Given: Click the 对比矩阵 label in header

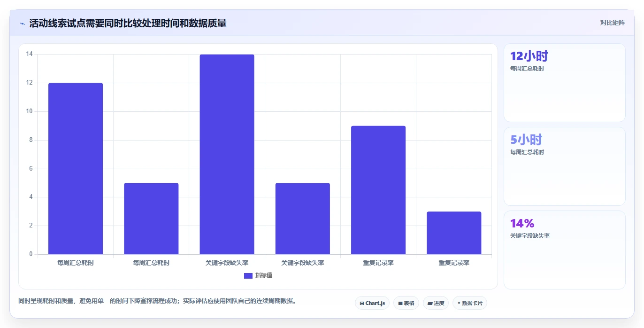Looking at the screenshot, I should (612, 23).
